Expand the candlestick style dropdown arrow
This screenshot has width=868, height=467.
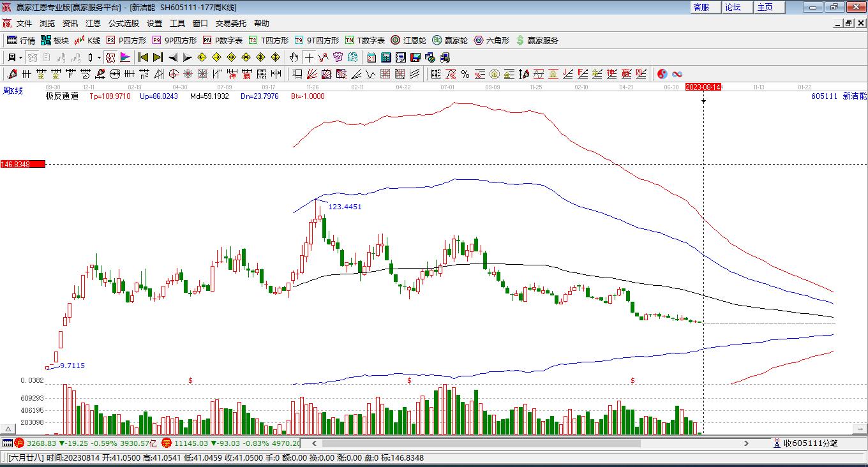(100, 57)
